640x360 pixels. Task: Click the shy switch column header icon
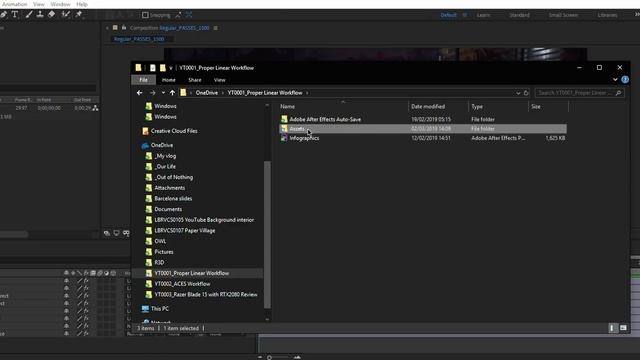pyautogui.click(x=66, y=273)
